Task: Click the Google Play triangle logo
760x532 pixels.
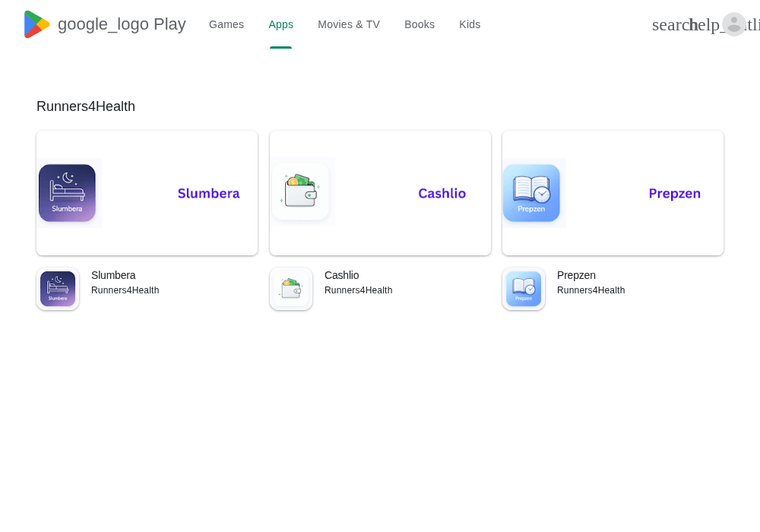Action: point(36,24)
